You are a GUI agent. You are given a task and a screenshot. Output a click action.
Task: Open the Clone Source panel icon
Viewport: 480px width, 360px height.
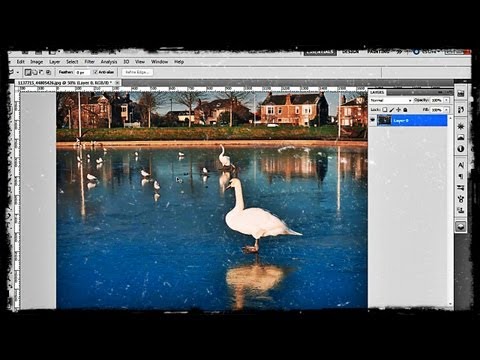tap(461, 210)
